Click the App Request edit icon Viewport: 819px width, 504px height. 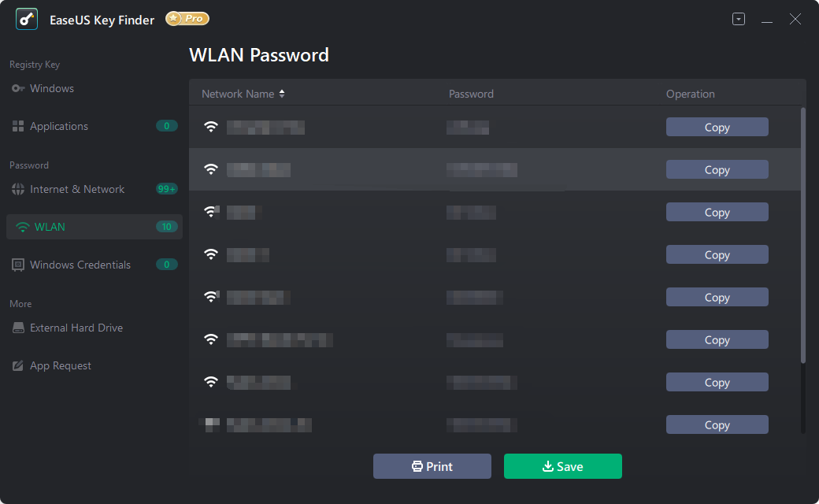point(18,366)
